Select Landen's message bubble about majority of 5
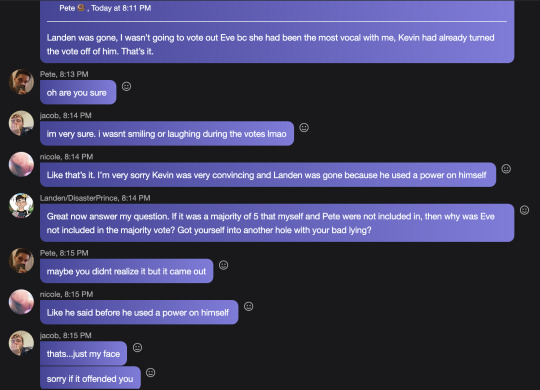 [x=277, y=223]
